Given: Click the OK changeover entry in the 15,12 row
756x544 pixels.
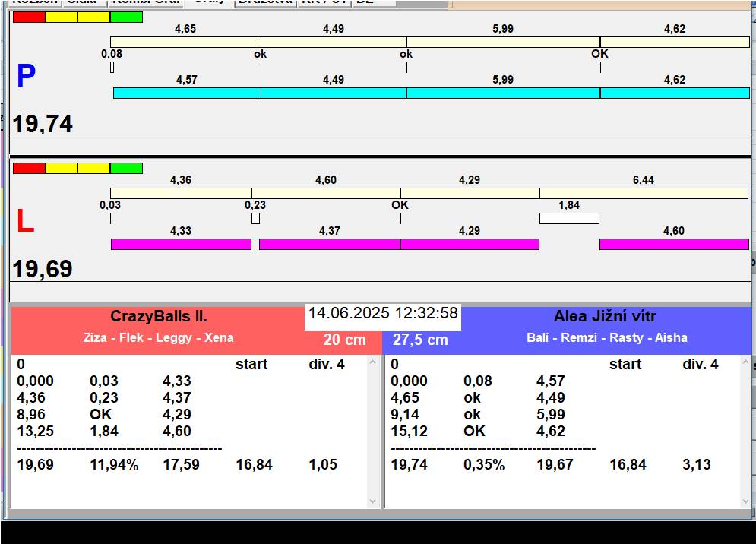Looking at the screenshot, I should click(x=474, y=431).
